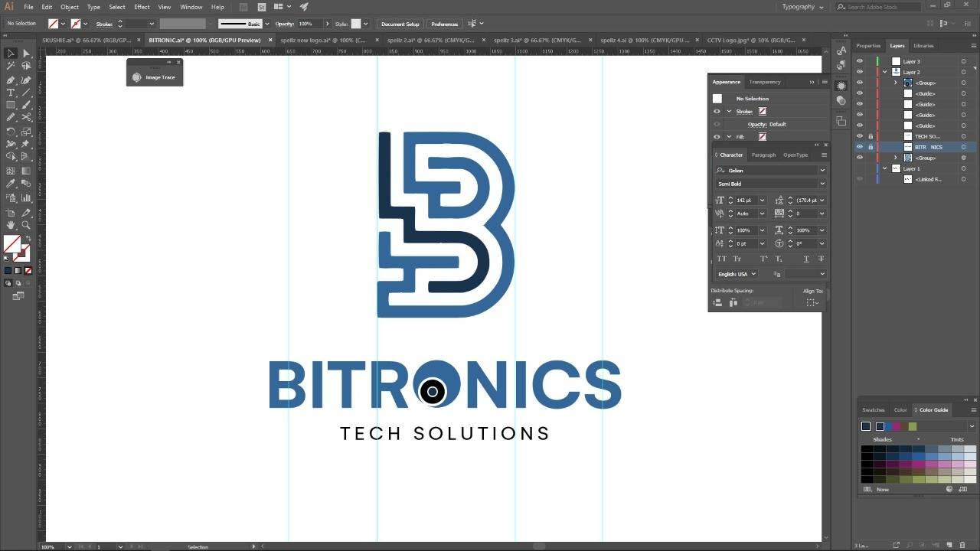Open the Transparency panel tab
The image size is (980, 551).
(x=765, y=82)
